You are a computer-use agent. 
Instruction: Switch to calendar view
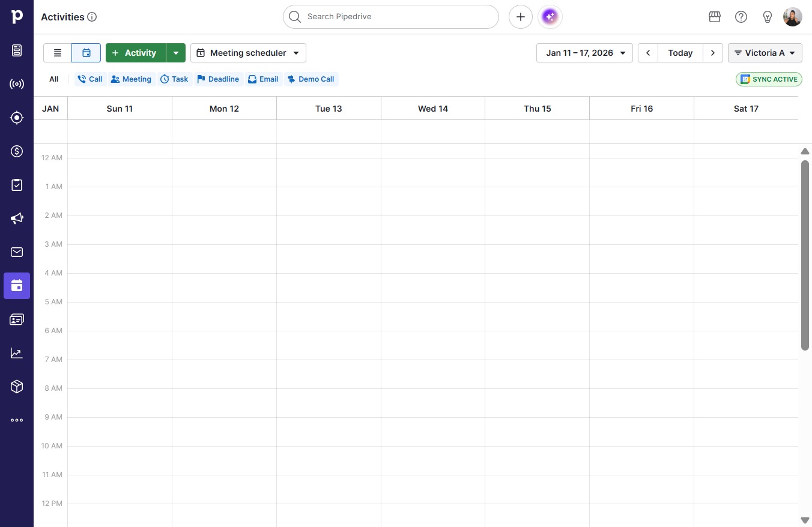coord(86,53)
